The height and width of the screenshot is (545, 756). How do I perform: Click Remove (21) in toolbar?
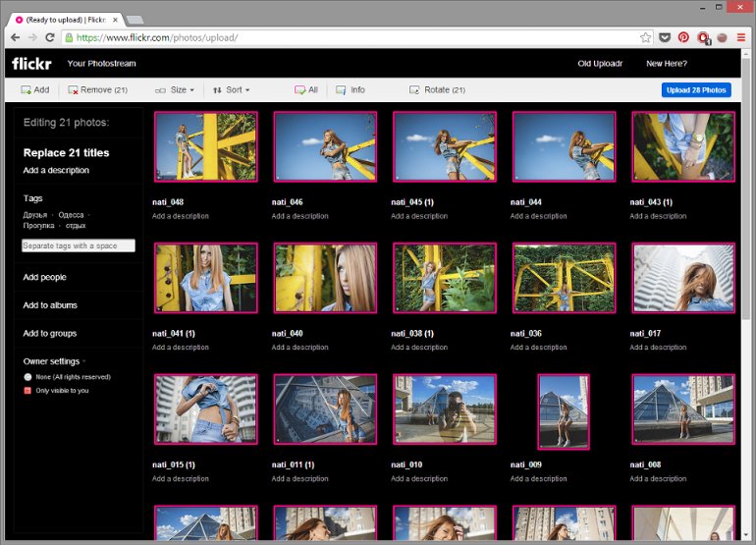click(98, 90)
